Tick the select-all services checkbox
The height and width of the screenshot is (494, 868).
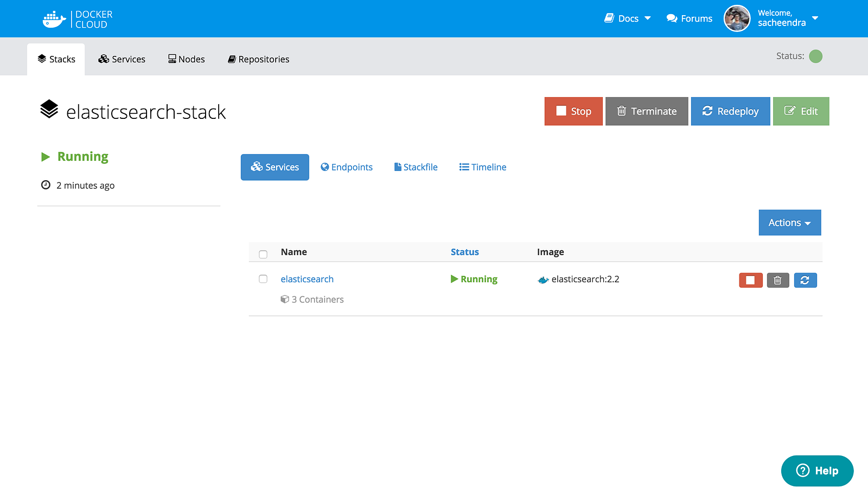[x=263, y=254]
